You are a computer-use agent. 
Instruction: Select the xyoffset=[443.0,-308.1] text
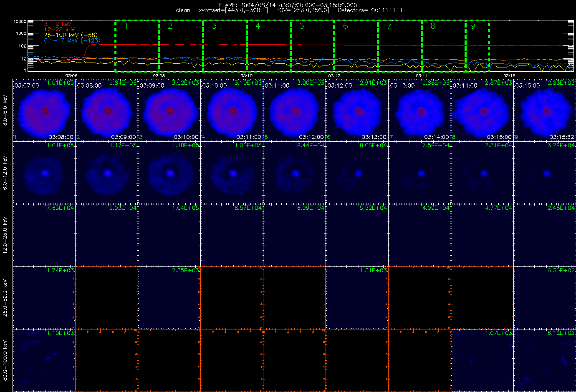(233, 10)
